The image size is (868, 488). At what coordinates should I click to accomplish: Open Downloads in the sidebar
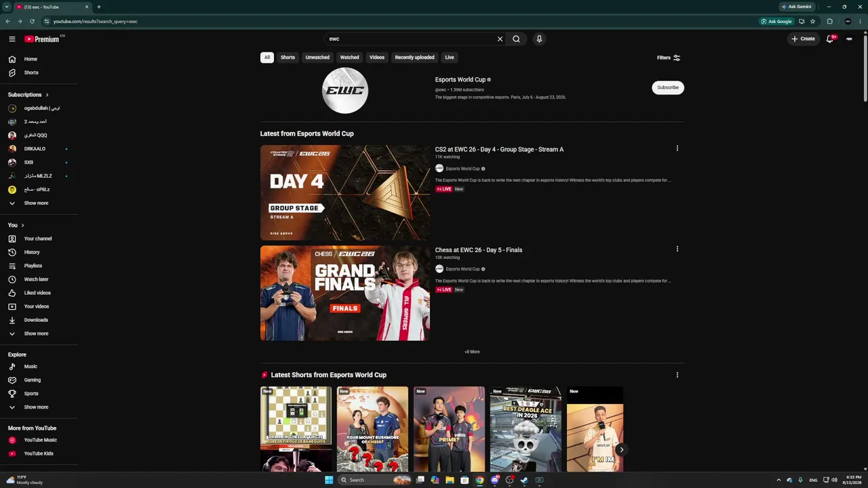[x=39, y=320]
